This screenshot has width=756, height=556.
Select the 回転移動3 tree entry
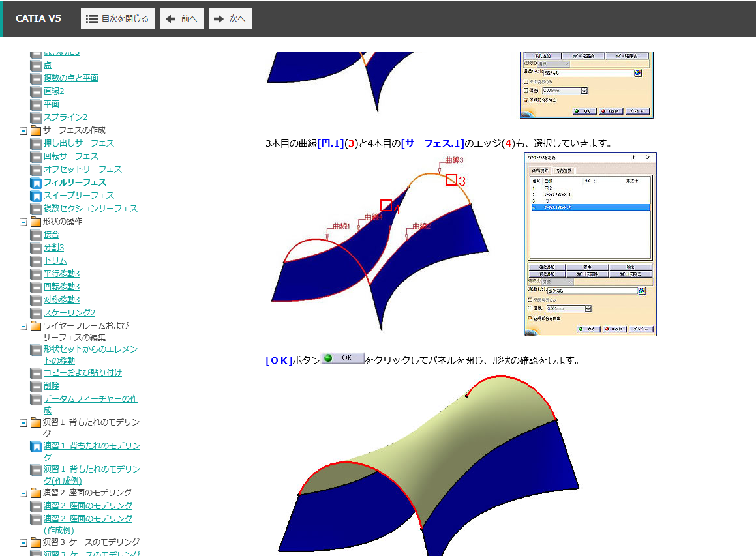(61, 287)
